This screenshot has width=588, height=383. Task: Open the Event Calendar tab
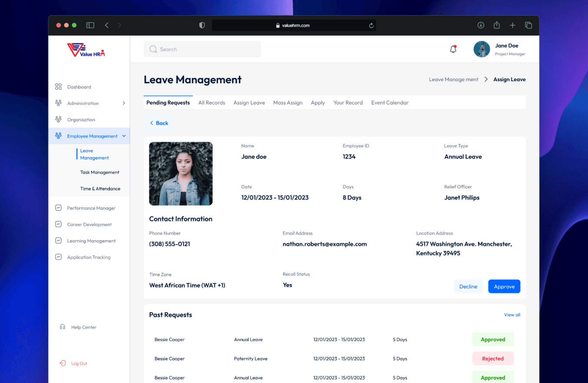pyautogui.click(x=390, y=102)
